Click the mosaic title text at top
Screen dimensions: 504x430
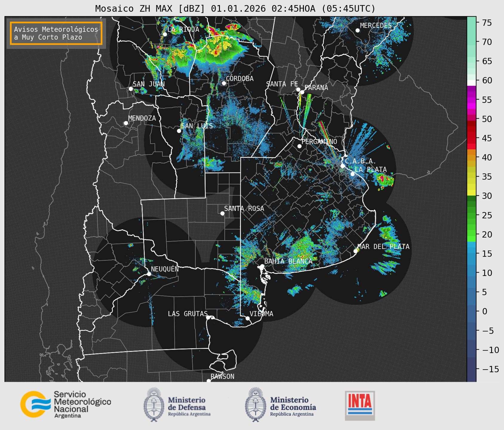click(235, 8)
